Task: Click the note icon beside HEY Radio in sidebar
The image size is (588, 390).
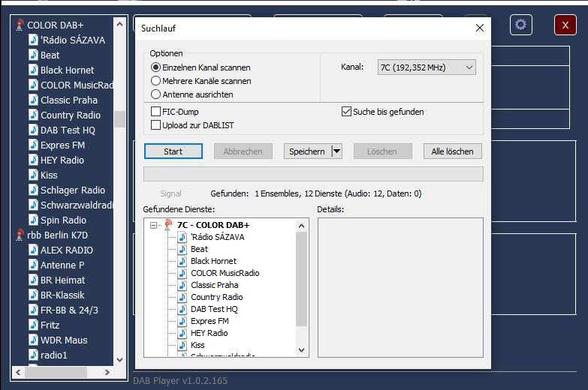Action: (33, 160)
